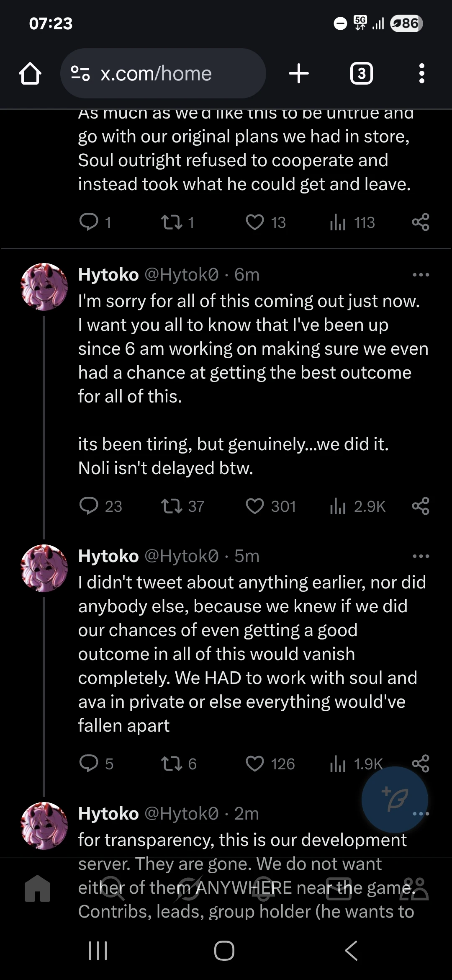
Task: Expand more options on the 5m tweet
Action: coord(420,556)
